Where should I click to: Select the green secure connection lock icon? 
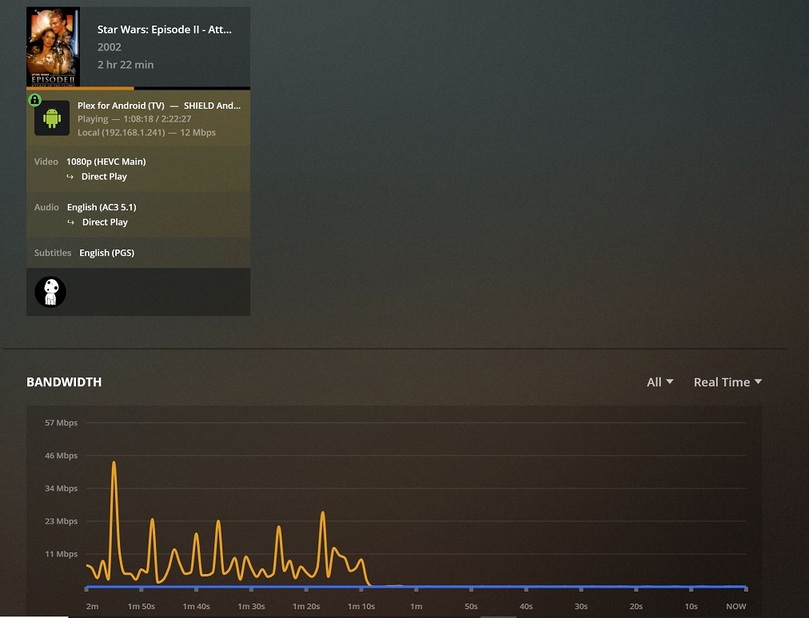click(35, 100)
